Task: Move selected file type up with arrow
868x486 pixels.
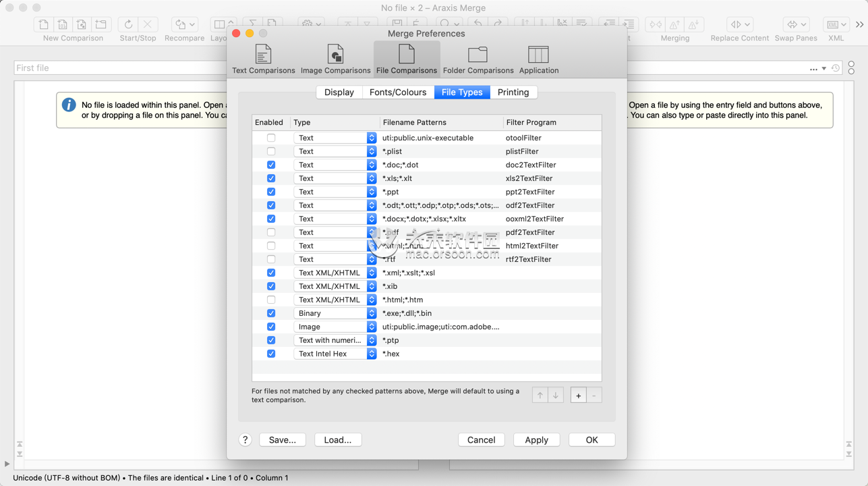Action: click(x=540, y=396)
